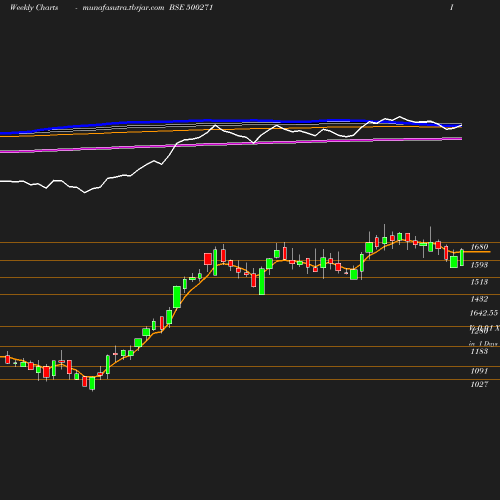The height and width of the screenshot is (500, 500).
Task: Click the 'BSE 500271' symbol label
Action: pos(191,7)
